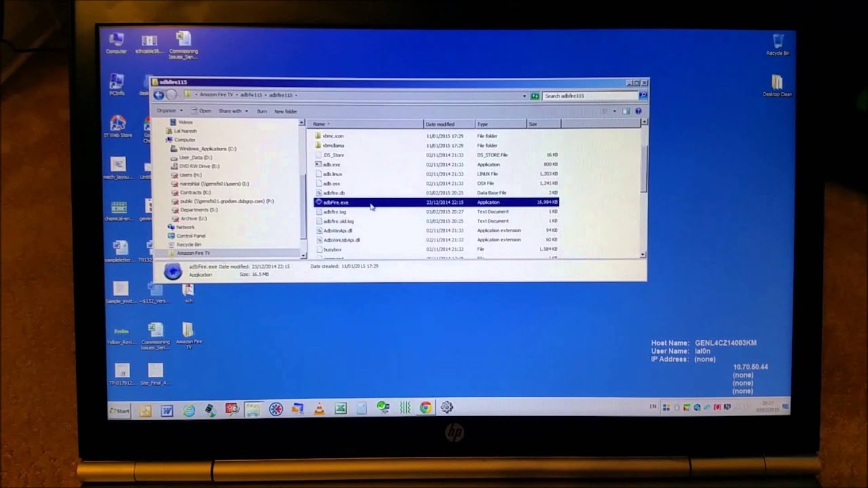The image size is (868, 488).
Task: Toggle the preview pane icon in toolbar
Action: click(626, 111)
